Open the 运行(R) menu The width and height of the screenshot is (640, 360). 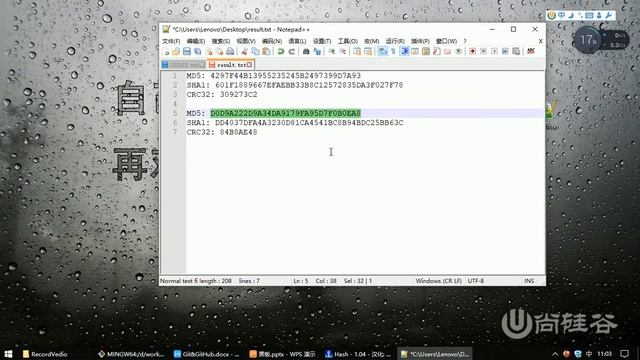(x=396, y=41)
